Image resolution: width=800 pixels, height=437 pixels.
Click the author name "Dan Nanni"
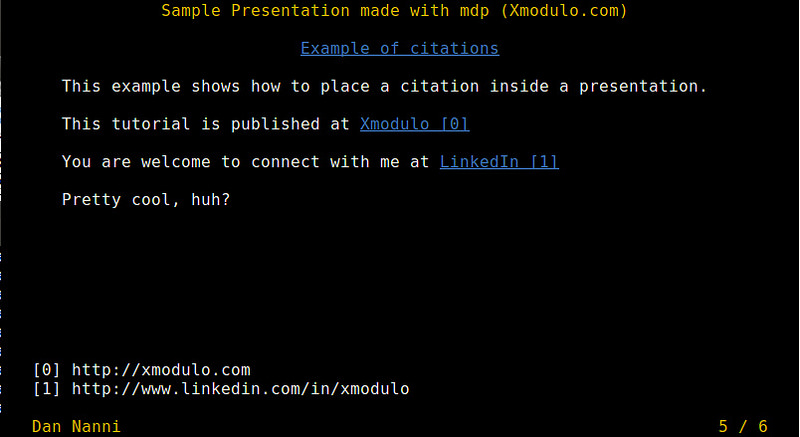point(77,426)
